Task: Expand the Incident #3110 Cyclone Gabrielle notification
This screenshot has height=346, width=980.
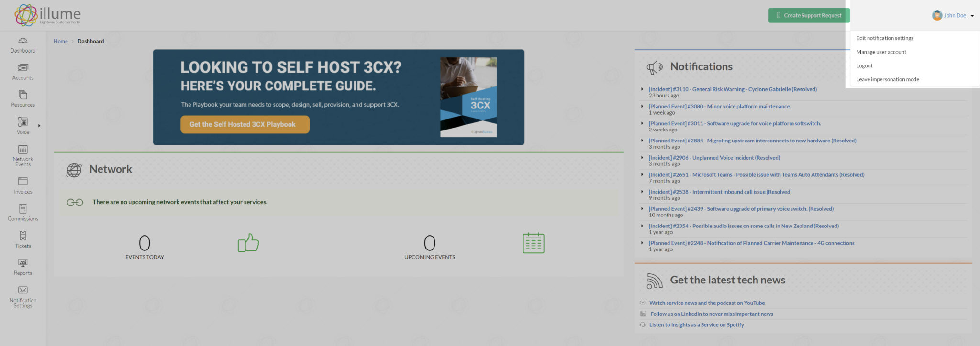Action: coord(642,89)
